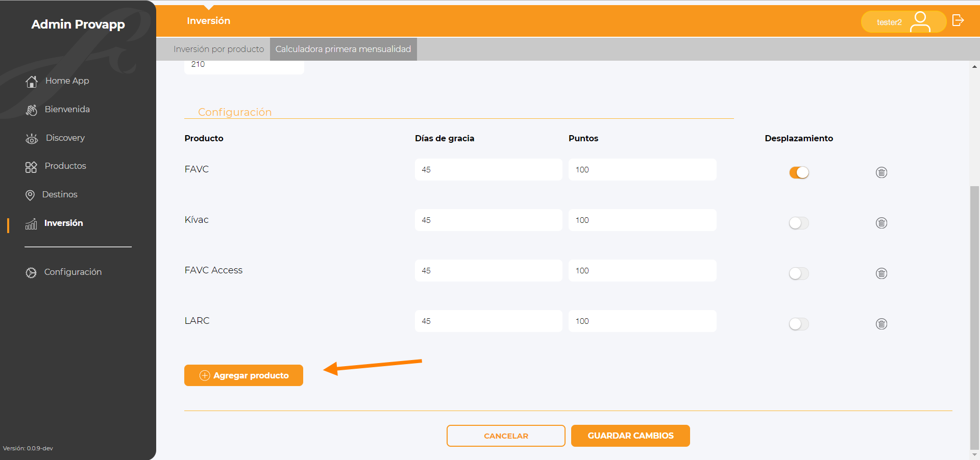Edit Días de gracia for FAVC Access

[488, 270]
